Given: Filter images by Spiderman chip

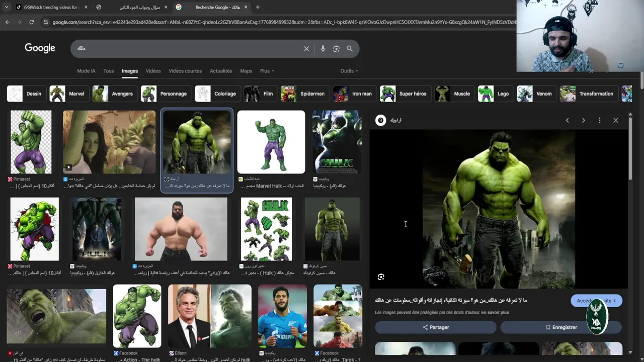Looking at the screenshot, I should [304, 94].
